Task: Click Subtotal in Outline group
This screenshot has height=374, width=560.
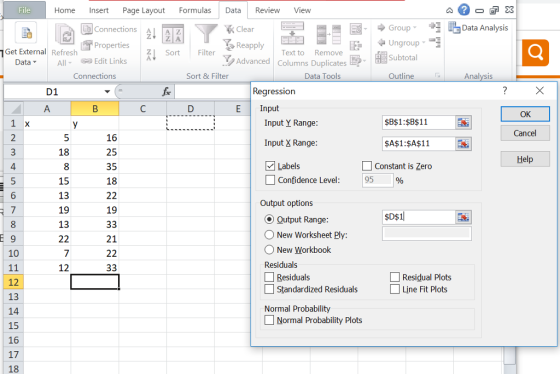Action: pyautogui.click(x=396, y=58)
